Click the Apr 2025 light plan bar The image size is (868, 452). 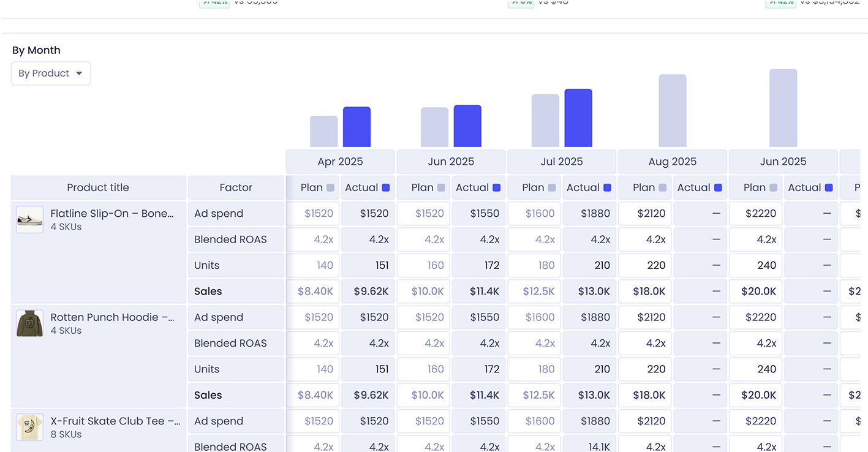[324, 132]
